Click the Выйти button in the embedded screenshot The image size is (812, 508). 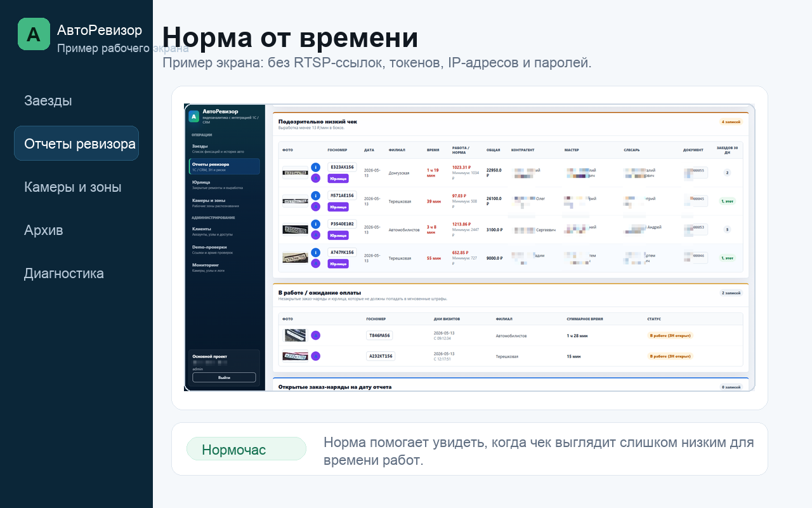[224, 377]
